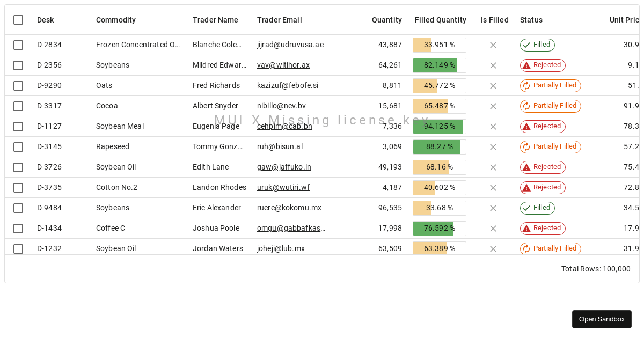Click the Partially Filled chip for D-9290
This screenshot has width=644, height=338.
[551, 86]
